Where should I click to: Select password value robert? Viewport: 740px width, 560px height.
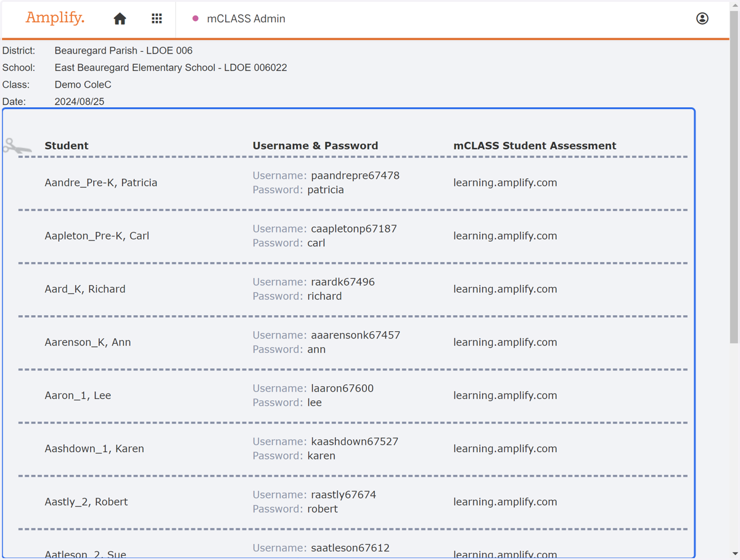click(323, 509)
